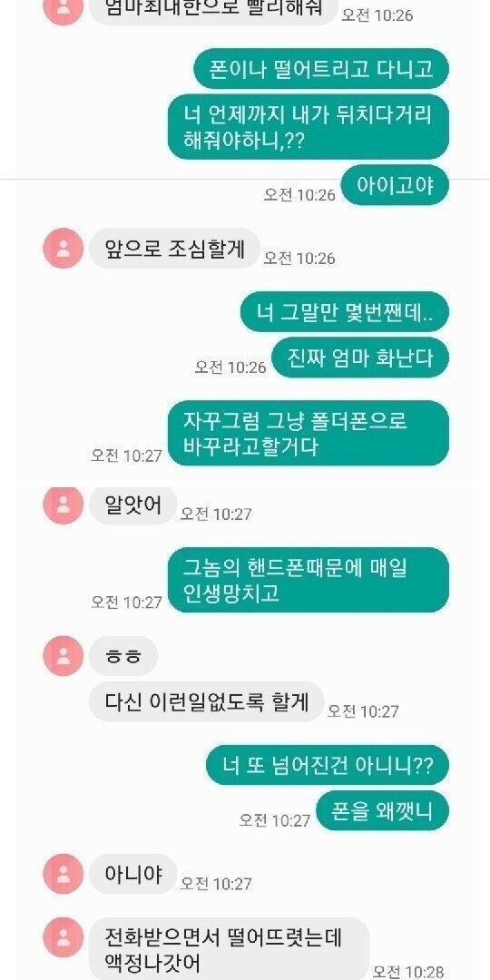The width and height of the screenshot is (490, 980).
Task: Tap the "앞으로 조심할게" received message
Action: click(173, 249)
